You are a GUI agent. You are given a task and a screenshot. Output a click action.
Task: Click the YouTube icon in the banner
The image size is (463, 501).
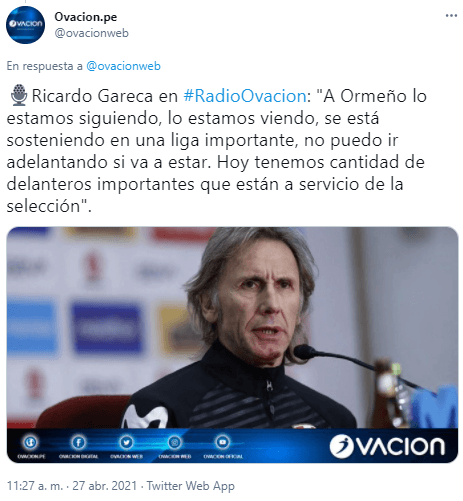(223, 442)
